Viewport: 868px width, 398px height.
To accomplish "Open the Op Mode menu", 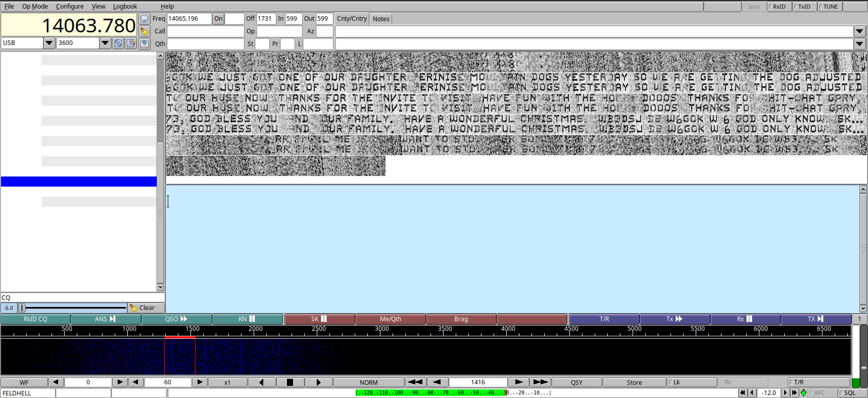I will 35,7.
